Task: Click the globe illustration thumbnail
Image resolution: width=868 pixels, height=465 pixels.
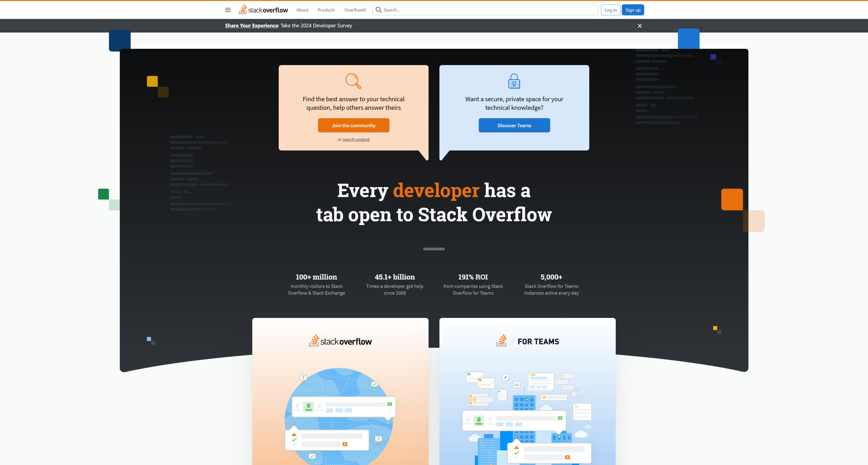Action: (x=340, y=416)
